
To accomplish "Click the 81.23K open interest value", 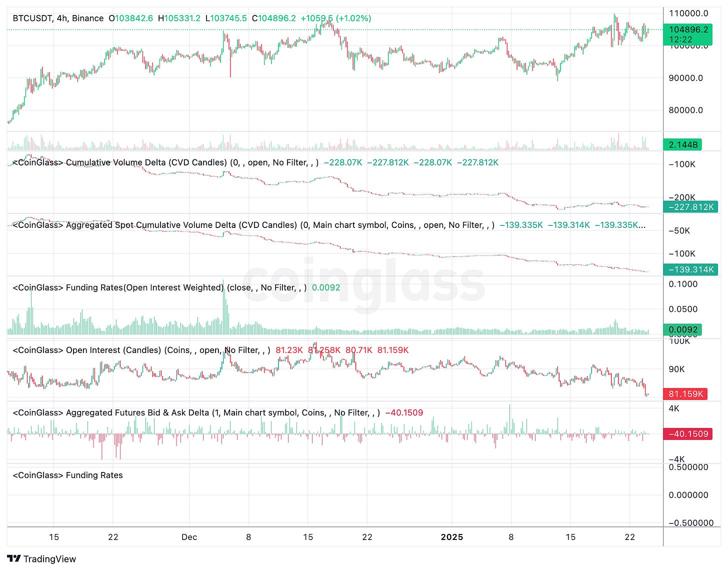I will 289,350.
